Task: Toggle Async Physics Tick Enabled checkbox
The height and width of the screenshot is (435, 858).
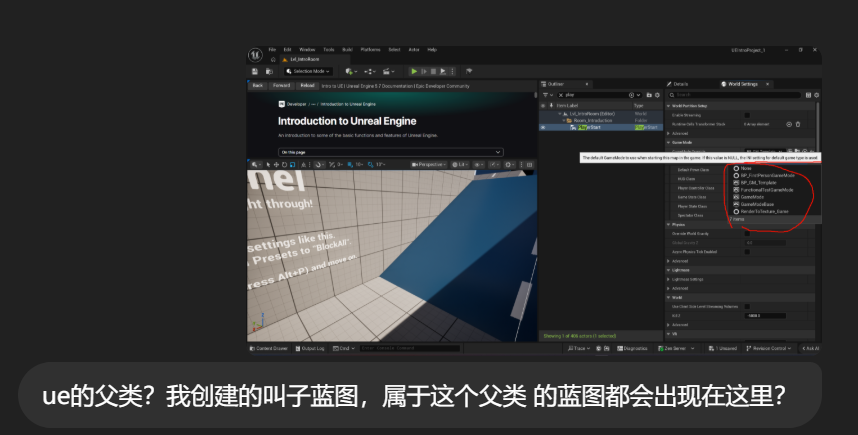Action: pyautogui.click(x=747, y=252)
